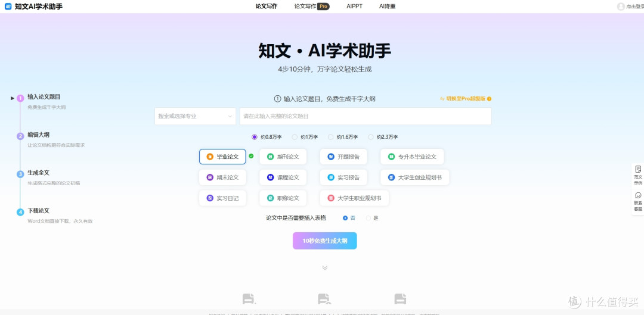Choose the 期末论文 paper type
Image resolution: width=644 pixels, height=315 pixels.
(x=222, y=177)
